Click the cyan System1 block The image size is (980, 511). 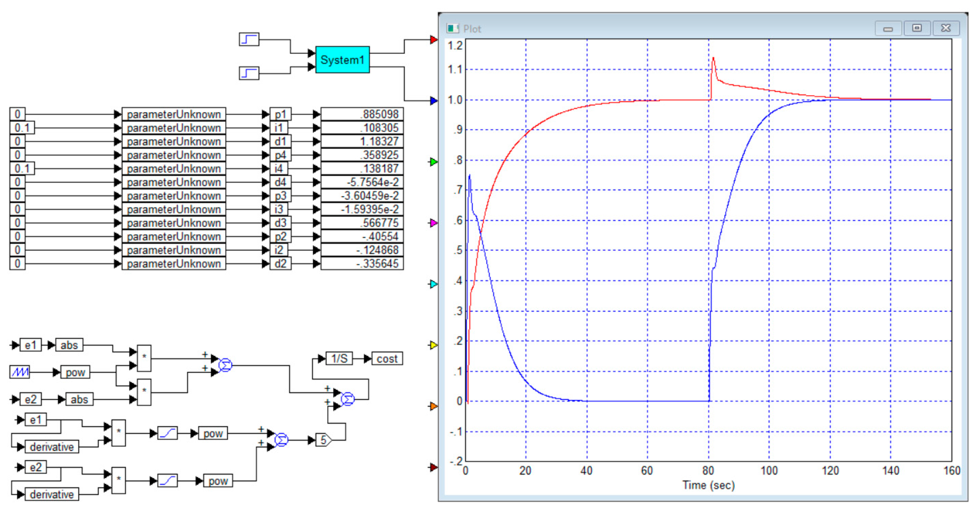coord(342,60)
